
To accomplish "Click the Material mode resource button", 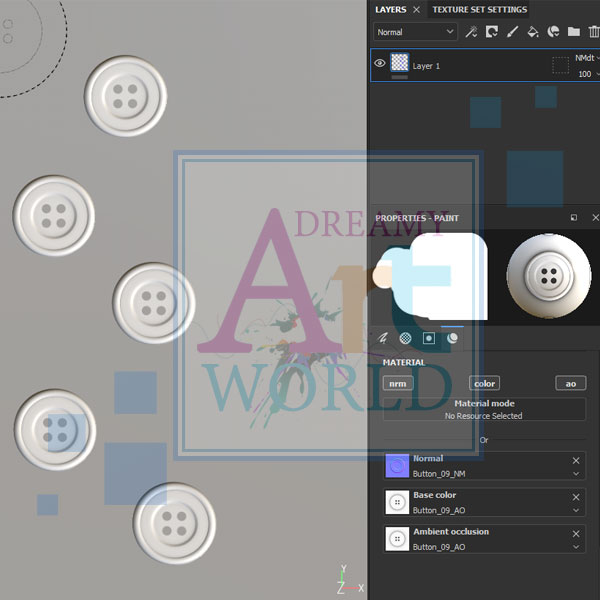I will pyautogui.click(x=484, y=409).
